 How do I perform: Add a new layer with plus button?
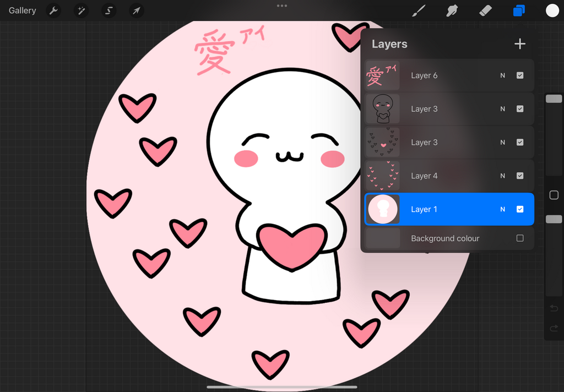coord(519,44)
